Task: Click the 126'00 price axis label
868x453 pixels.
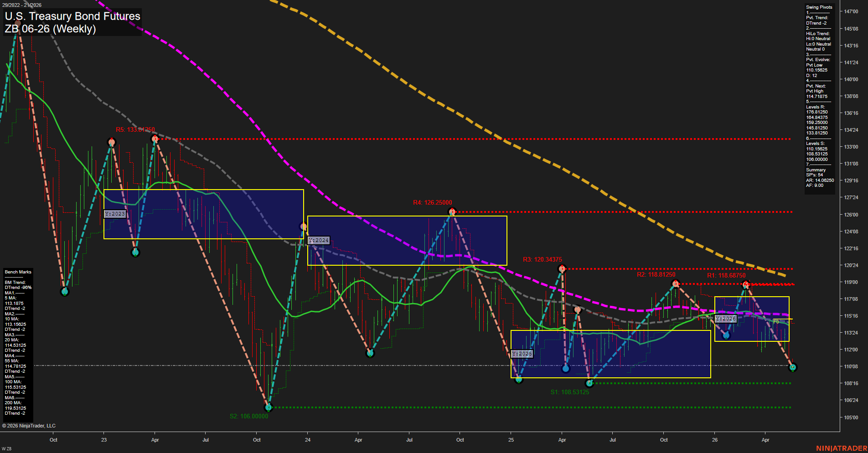Action: point(851,215)
